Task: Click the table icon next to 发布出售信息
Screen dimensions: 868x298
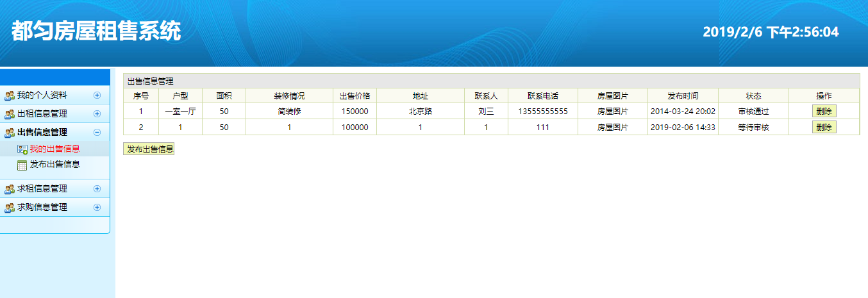Action: [x=22, y=165]
